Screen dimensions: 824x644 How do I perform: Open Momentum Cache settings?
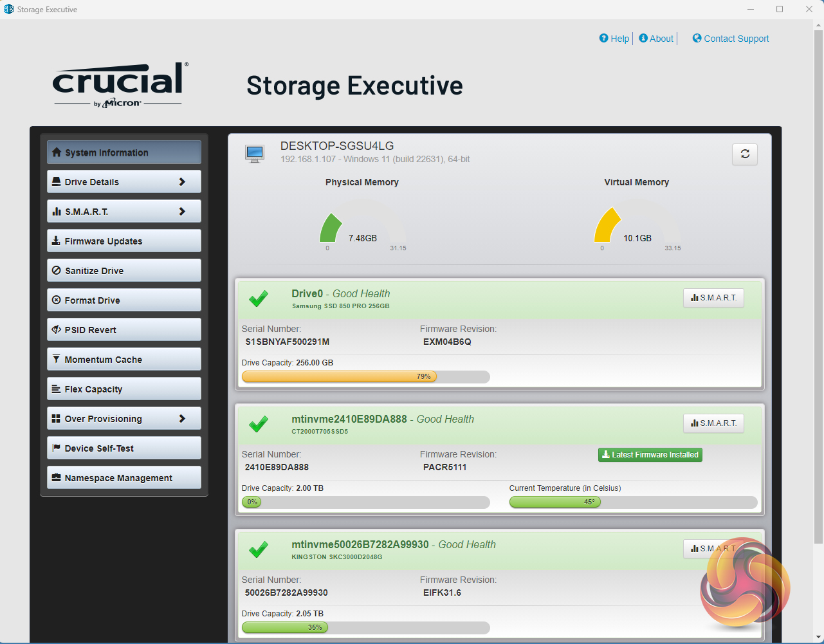tap(124, 360)
